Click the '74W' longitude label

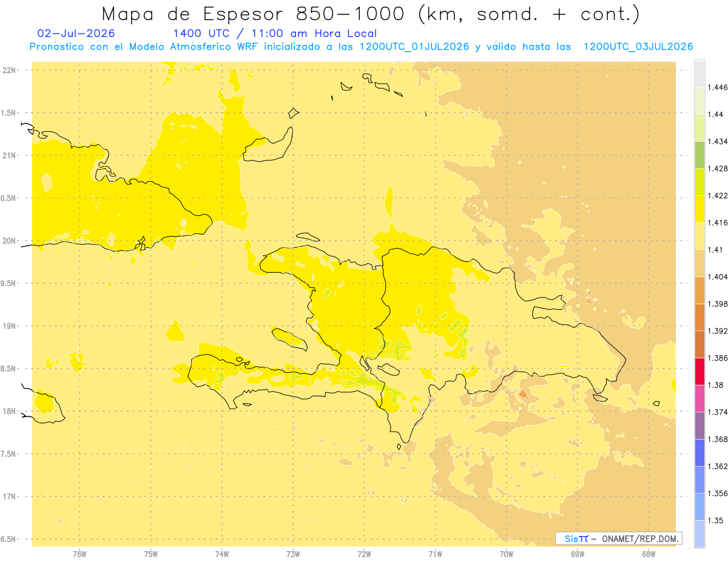pos(222,554)
